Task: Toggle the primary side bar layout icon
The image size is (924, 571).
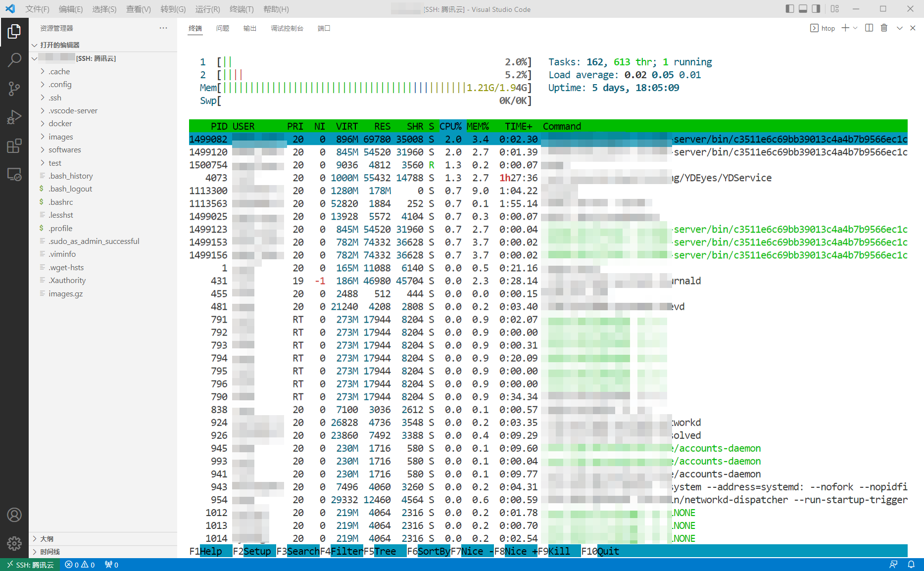Action: [x=790, y=9]
